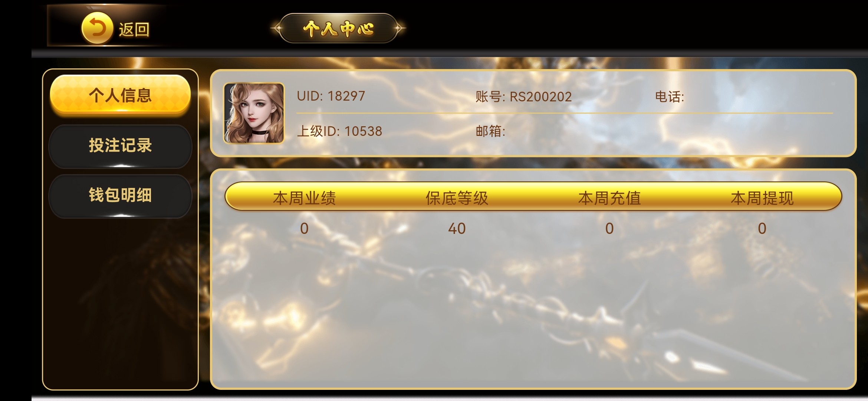Click the 邮箱 email field

click(x=490, y=131)
